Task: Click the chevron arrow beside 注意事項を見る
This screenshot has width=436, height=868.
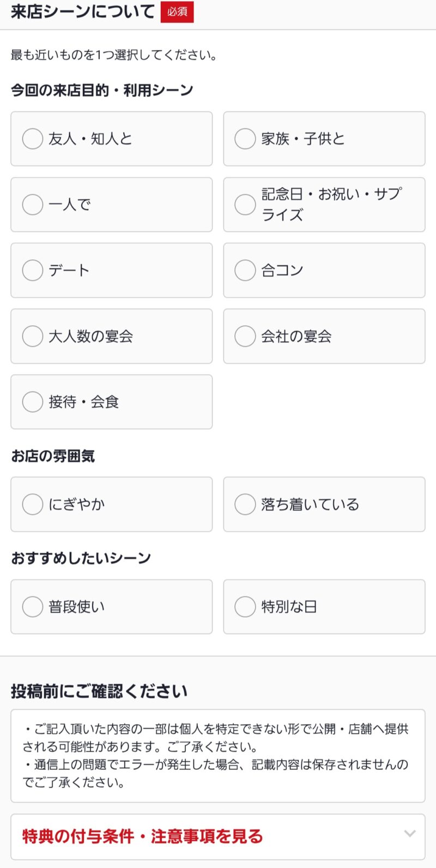Action: [x=410, y=834]
